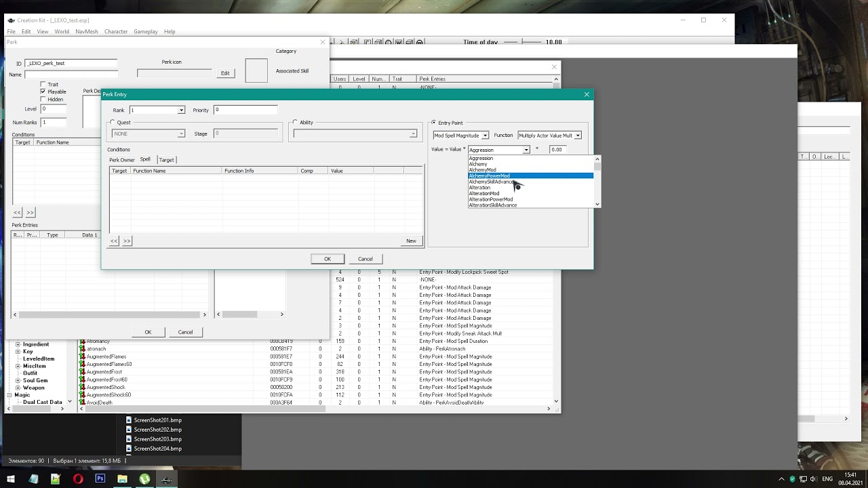
Task: Click the AugmentedShock60 perk row icon
Action: tap(83, 394)
